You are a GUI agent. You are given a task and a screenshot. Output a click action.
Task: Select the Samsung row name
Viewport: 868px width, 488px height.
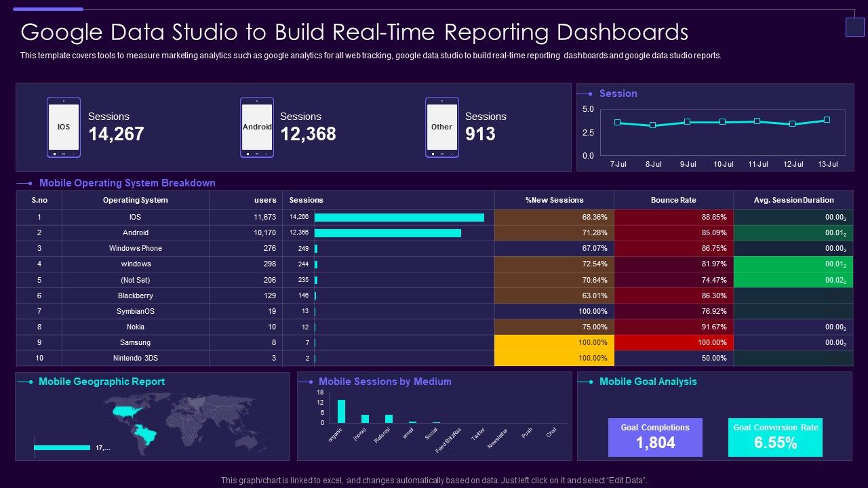[136, 342]
